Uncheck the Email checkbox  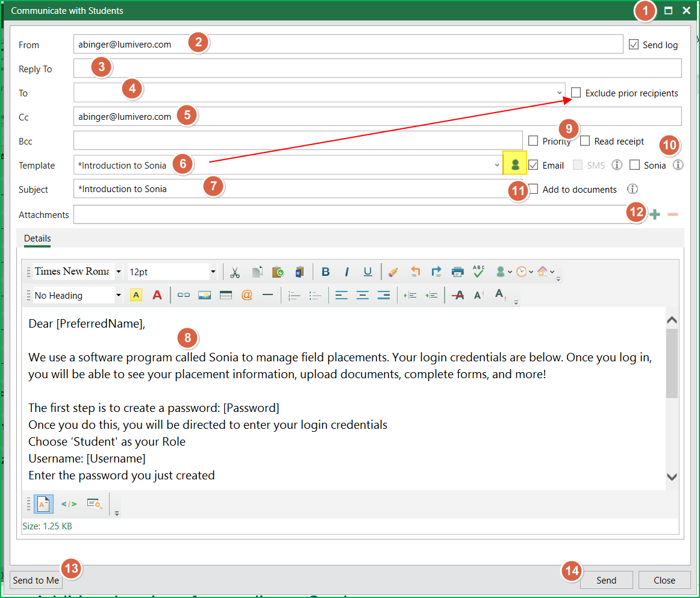click(x=533, y=164)
